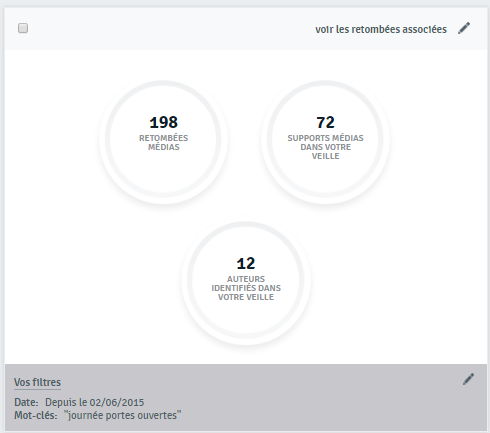Click the 'Mot-clés:' filter label

pos(36,415)
